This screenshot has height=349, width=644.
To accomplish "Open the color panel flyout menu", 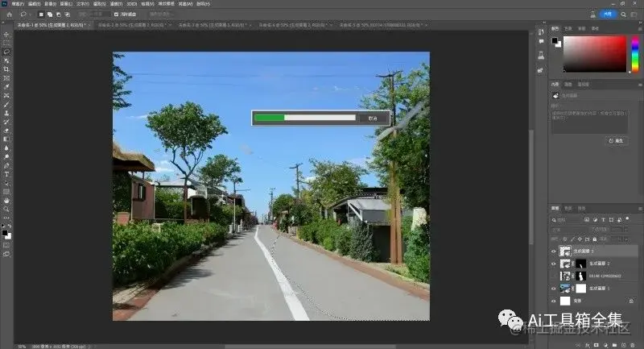I will pos(639,28).
